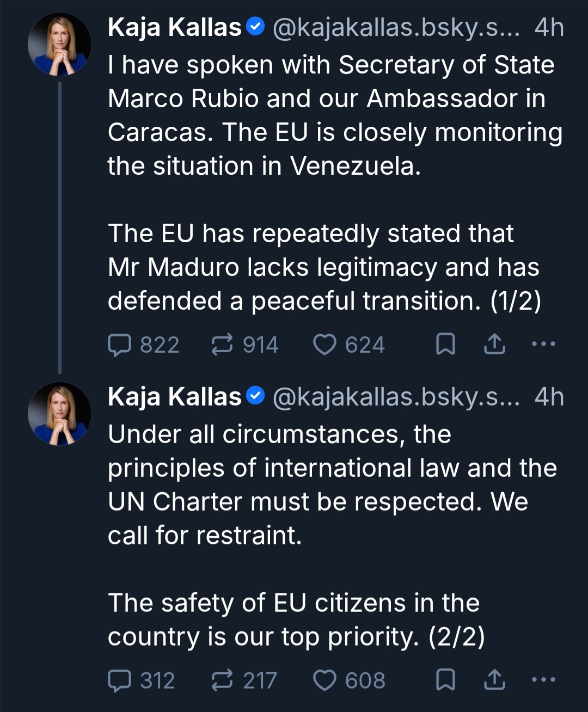Repost the second post with 217 reposts
The height and width of the screenshot is (712, 588).
[222, 680]
